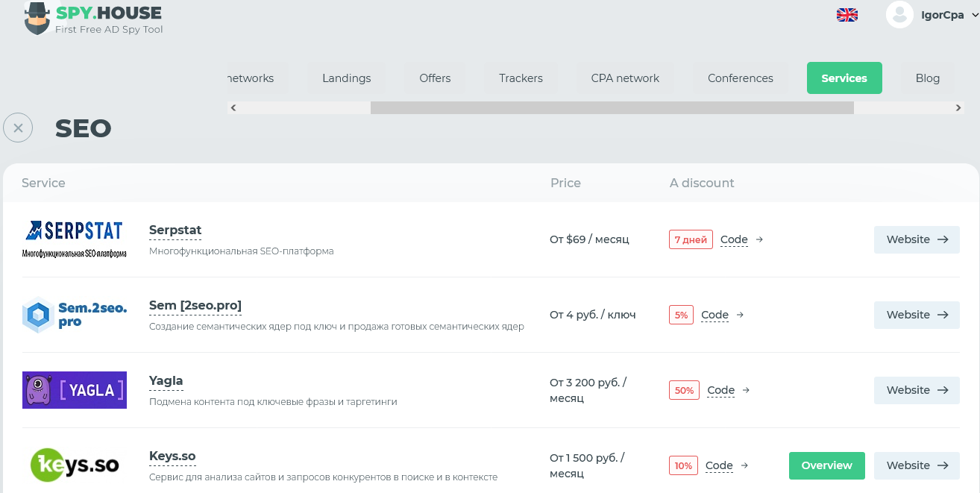Screen dimensions: 980x493
Task: Click the 50% discount badge for Yagla
Action: click(684, 390)
